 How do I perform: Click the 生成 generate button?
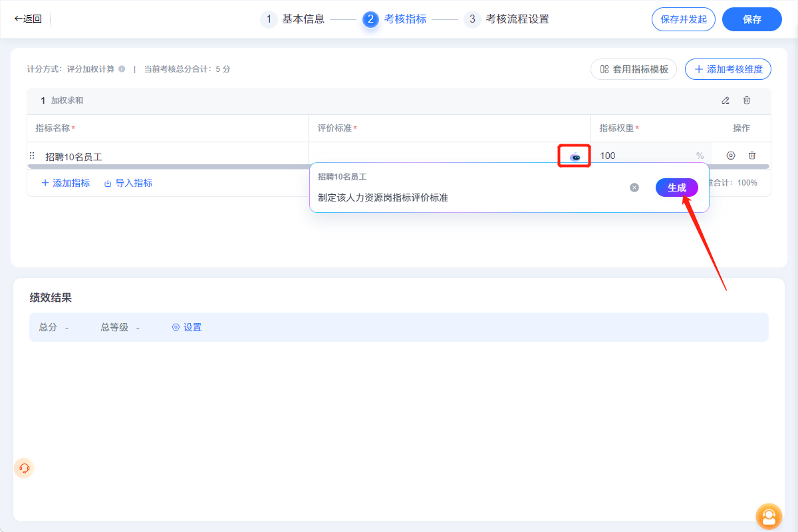point(676,188)
